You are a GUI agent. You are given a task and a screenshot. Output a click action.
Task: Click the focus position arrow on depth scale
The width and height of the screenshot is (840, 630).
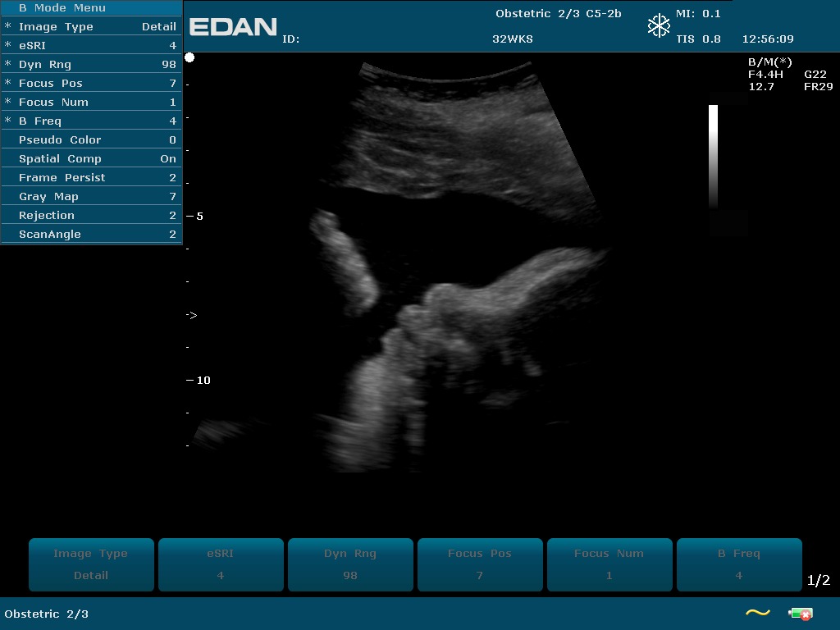pyautogui.click(x=192, y=315)
